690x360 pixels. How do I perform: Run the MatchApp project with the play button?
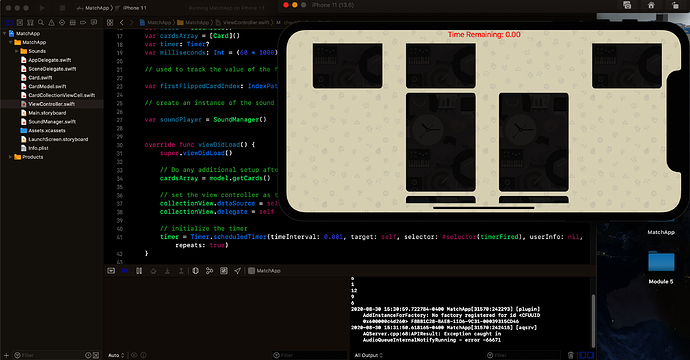[x=42, y=8]
